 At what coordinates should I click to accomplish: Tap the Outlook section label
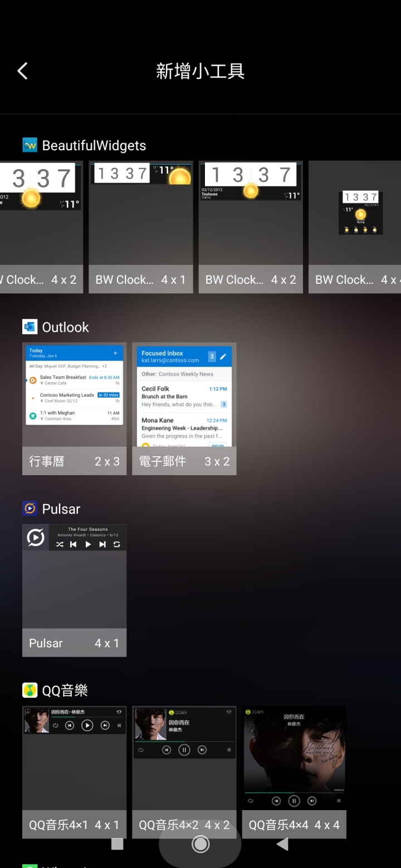click(x=66, y=327)
